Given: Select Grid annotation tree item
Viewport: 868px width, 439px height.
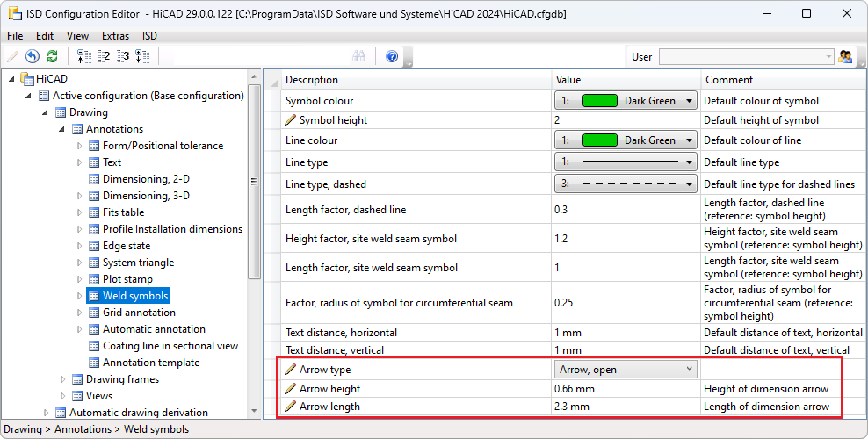Looking at the screenshot, I should pos(139,313).
